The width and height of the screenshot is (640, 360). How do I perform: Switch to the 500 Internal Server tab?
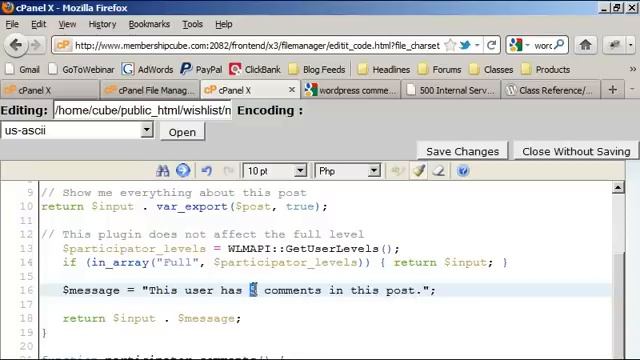451,90
